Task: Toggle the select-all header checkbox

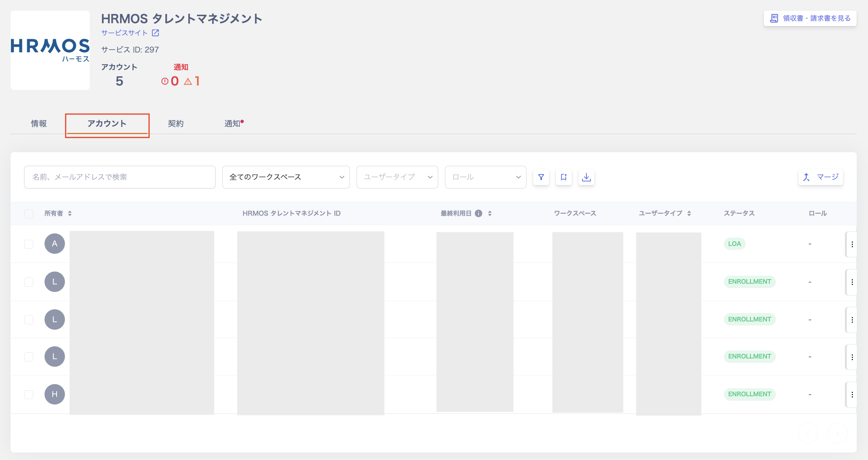Action: [29, 214]
